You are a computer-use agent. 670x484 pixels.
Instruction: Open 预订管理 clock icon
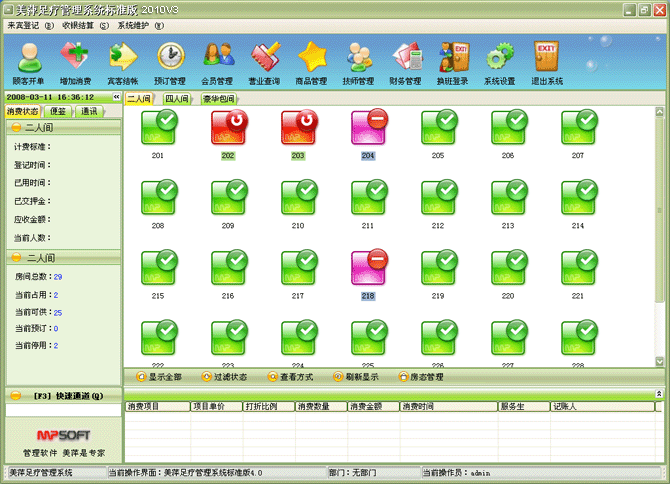click(x=170, y=61)
